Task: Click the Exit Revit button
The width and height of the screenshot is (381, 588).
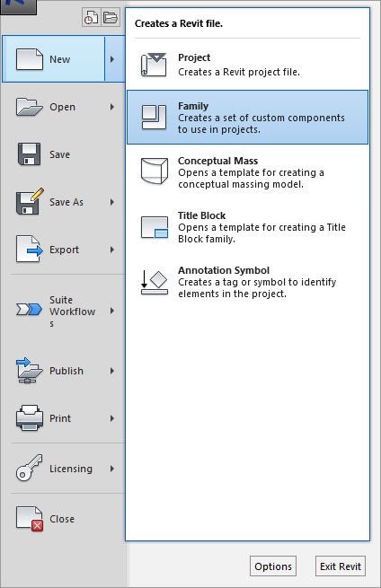Action: click(x=341, y=566)
